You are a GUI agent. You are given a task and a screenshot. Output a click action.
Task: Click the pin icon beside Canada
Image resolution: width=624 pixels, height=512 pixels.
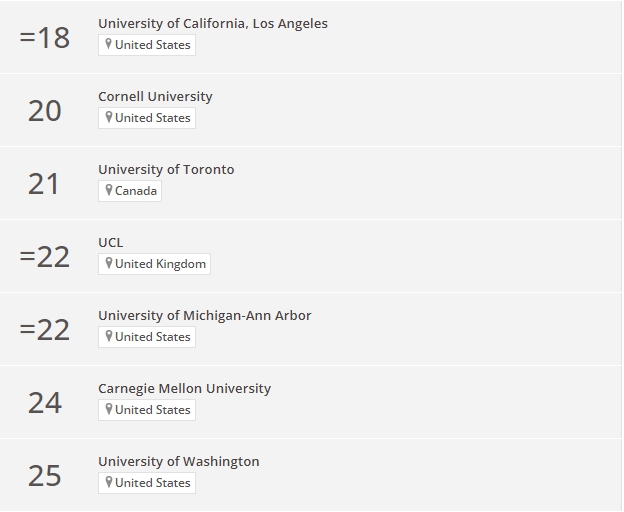(108, 190)
